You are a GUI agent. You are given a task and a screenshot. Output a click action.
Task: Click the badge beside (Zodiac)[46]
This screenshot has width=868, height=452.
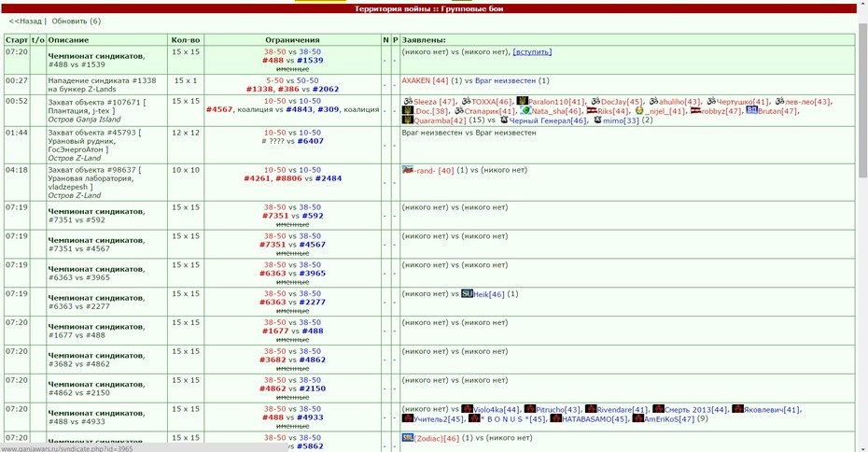point(408,438)
